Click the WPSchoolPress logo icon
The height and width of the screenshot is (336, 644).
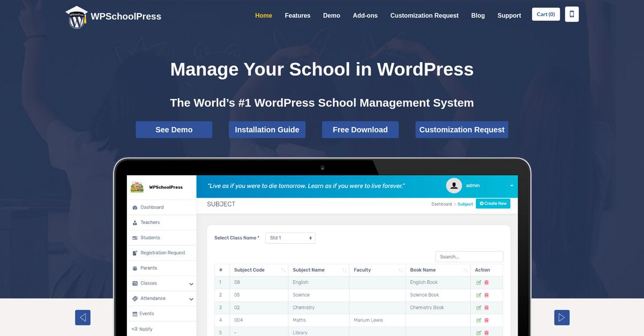[77, 17]
